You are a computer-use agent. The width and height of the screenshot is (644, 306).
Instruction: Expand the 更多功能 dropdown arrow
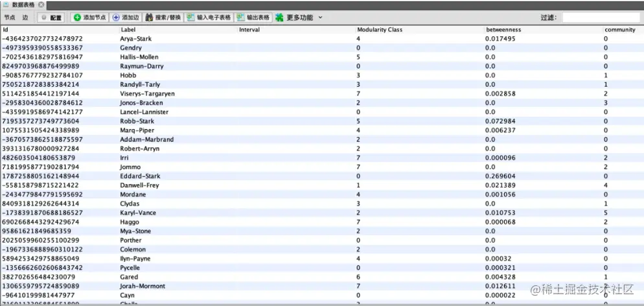pyautogui.click(x=320, y=18)
